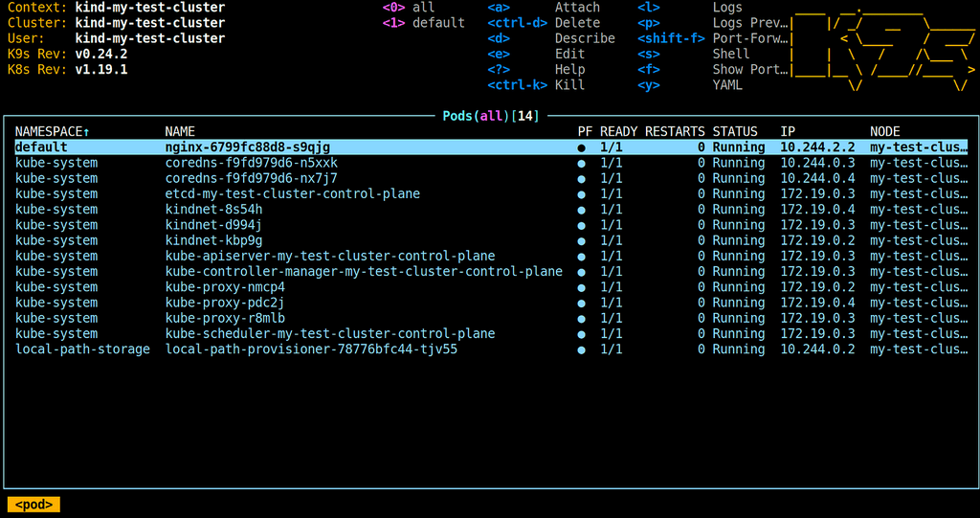The width and height of the screenshot is (980, 518).
Task: Click IP 10.244.2.2 in the nginx row
Action: click(817, 147)
